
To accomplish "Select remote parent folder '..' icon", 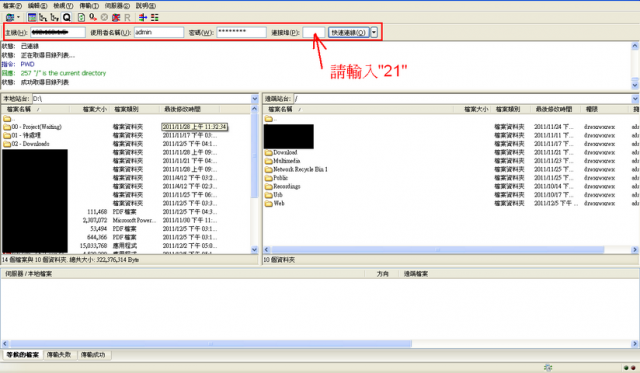I will 269,119.
